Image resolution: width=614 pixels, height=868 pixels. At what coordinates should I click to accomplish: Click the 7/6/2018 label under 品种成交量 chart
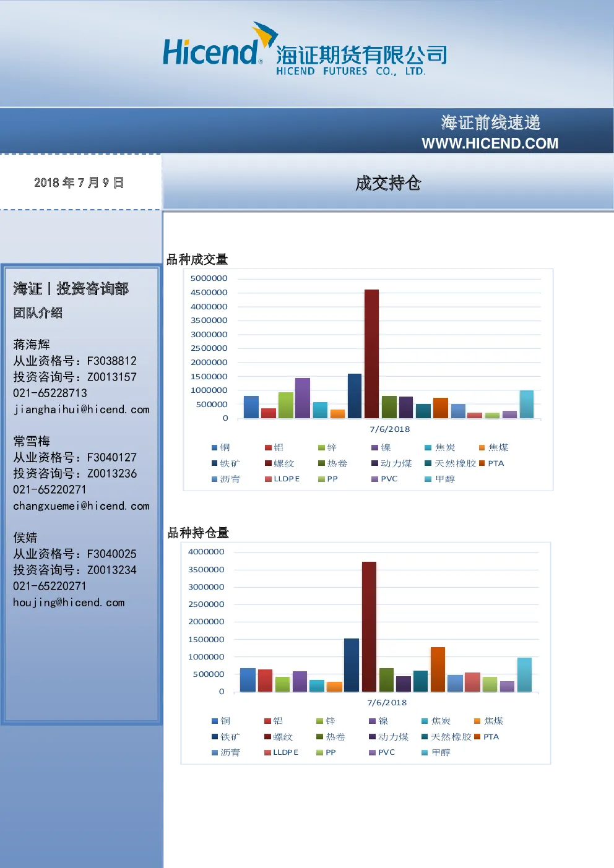pos(390,429)
